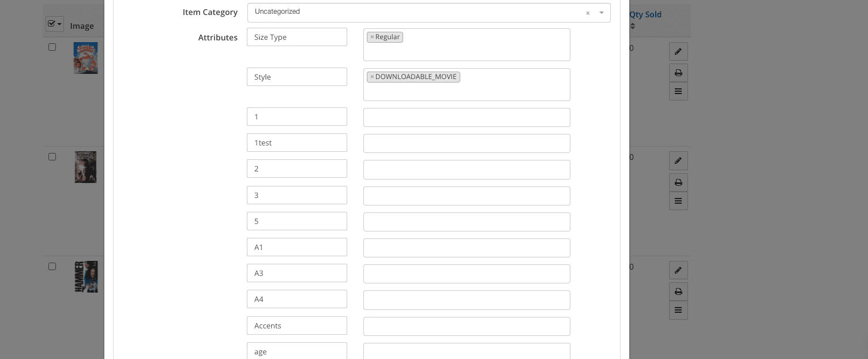Remove the DOWNLOADABLE_MOVIE style tag
868x359 pixels.
click(x=372, y=77)
